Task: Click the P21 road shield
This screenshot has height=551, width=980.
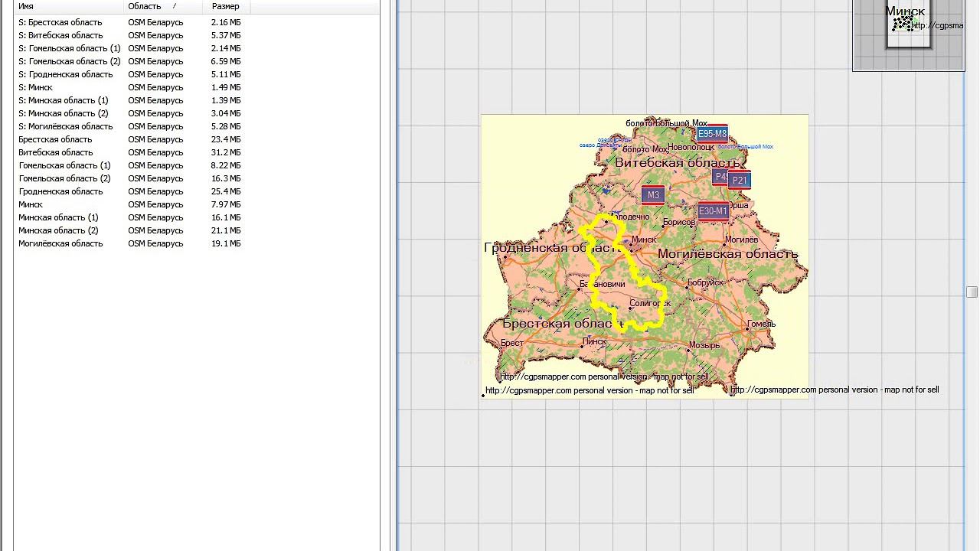Action: (739, 181)
